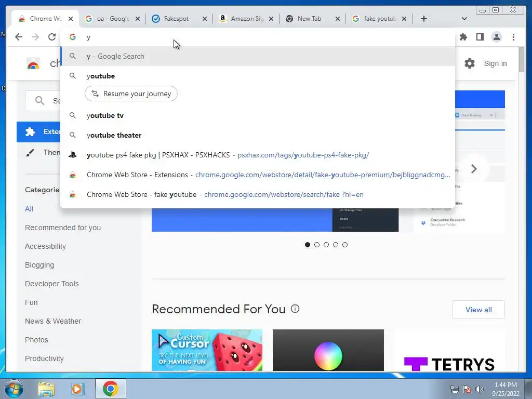532x399 pixels.
Task: Switch to the 'oa - Google' tab
Action: tap(112, 19)
